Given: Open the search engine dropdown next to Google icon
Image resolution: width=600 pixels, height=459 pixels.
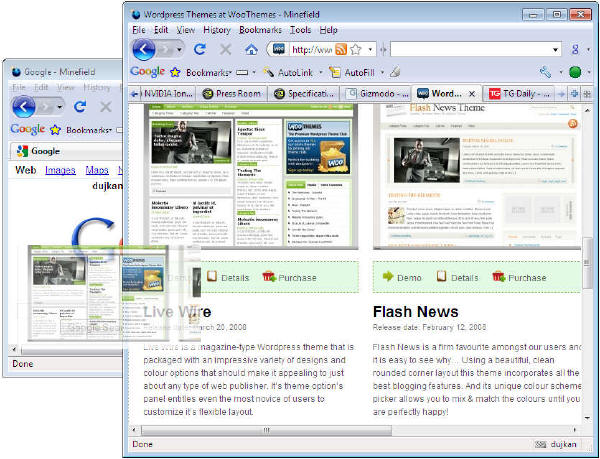Looking at the screenshot, I should point(589,50).
